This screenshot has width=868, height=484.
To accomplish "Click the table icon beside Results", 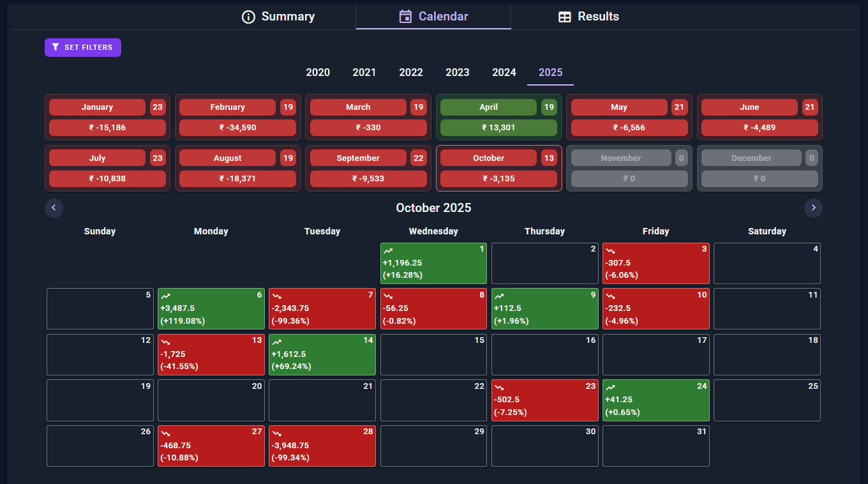I will (x=565, y=17).
